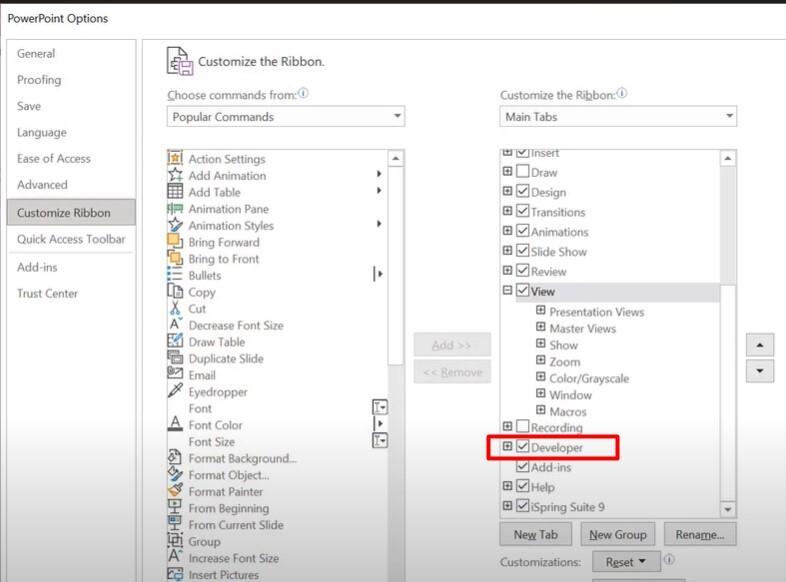
Task: Click the Add Table grid icon
Action: 175,191
